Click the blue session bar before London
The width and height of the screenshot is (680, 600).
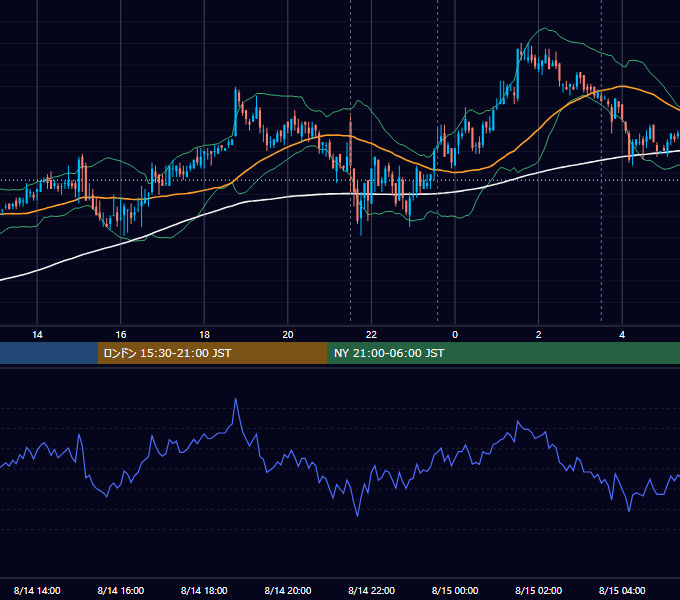click(x=49, y=353)
